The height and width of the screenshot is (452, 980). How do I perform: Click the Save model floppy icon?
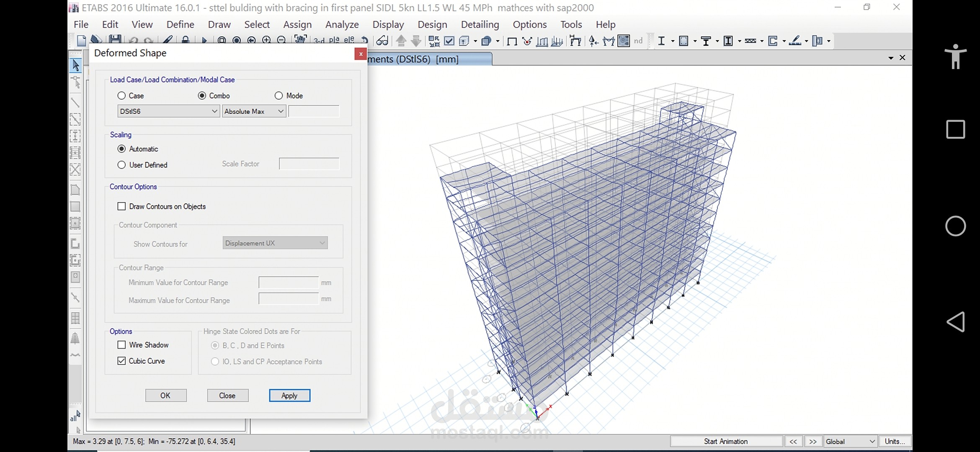click(115, 40)
